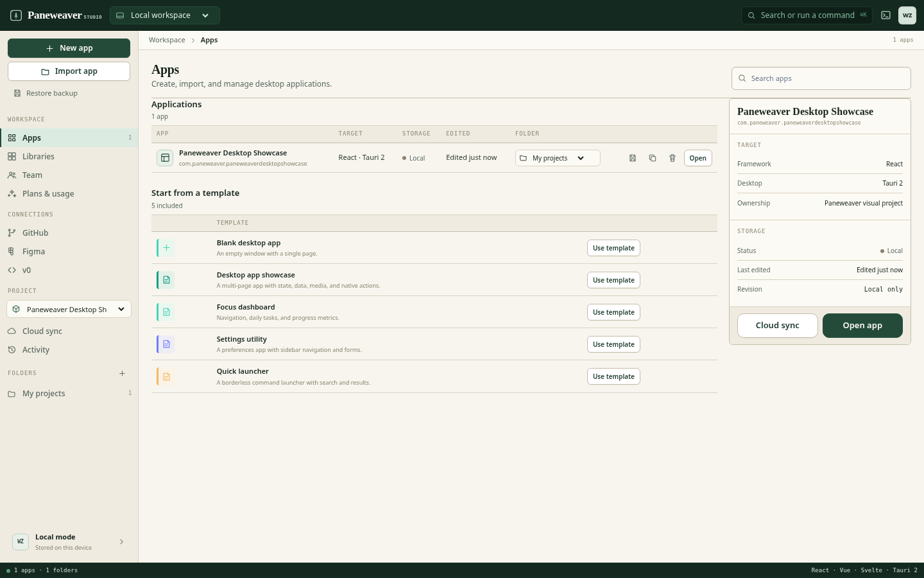Click the Paneweaver visual project ownership value

864,203
